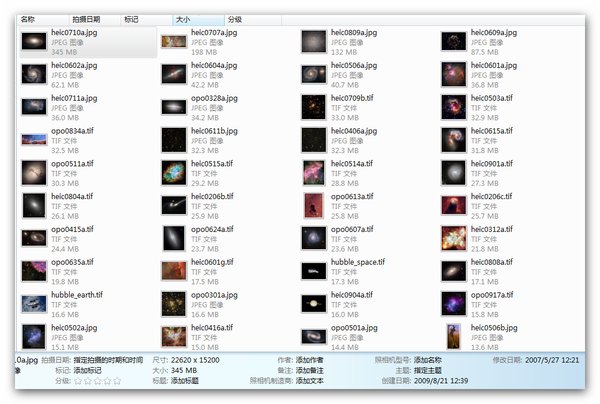Click file name opo0624a.tif
Viewport: 600px width, 404px height.
pos(212,229)
